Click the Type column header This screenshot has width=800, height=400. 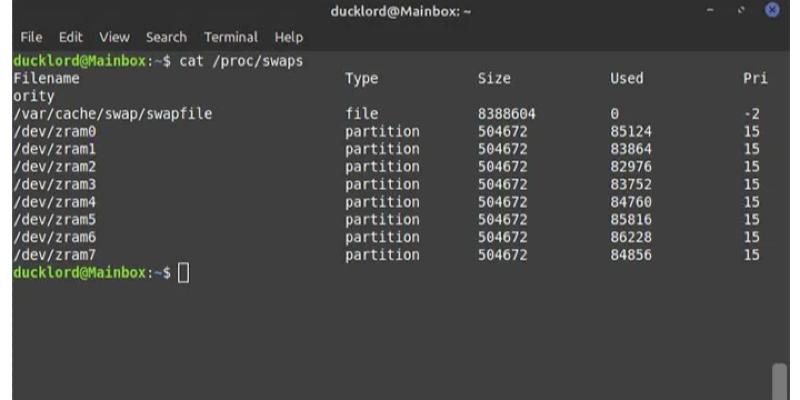pos(362,78)
